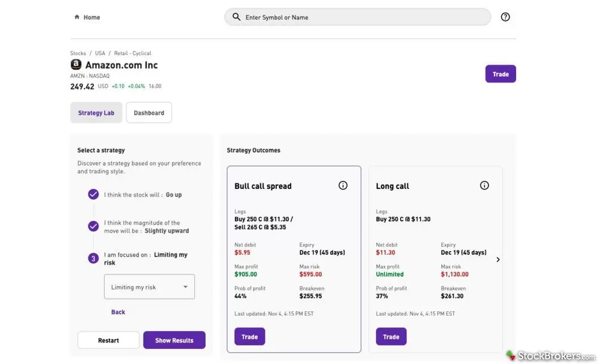Image resolution: width=598 pixels, height=364 pixels.
Task: Click the step 3 numbered circle icon
Action: [93, 258]
